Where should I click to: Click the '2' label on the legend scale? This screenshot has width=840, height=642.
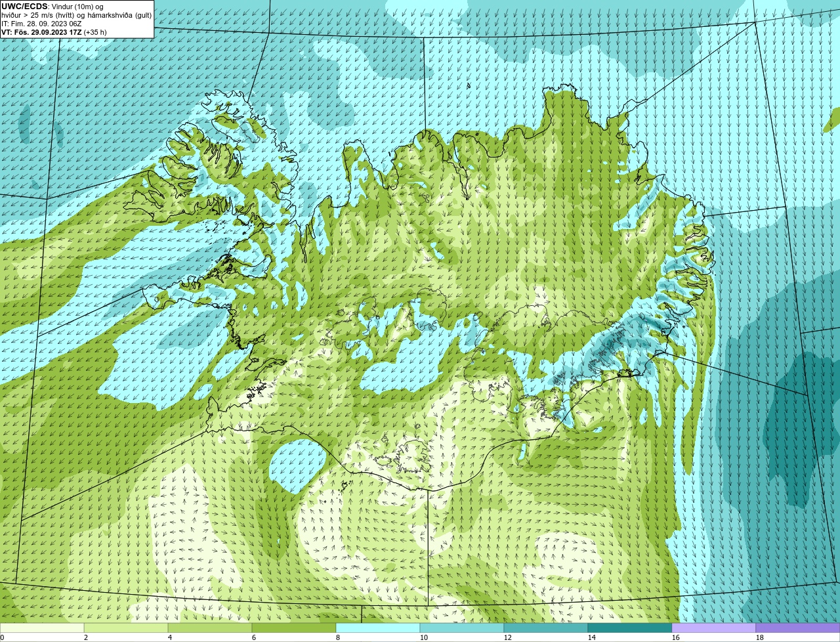pos(86,637)
